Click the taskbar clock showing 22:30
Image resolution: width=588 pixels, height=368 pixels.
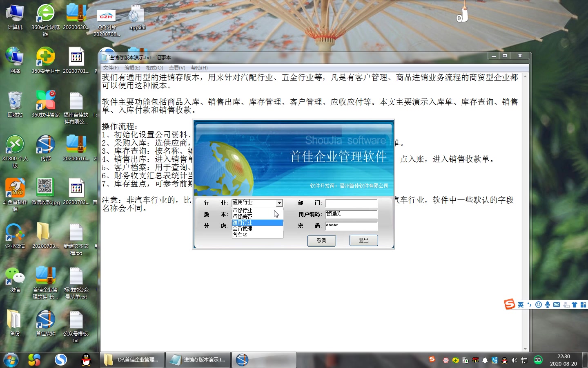pos(563,360)
